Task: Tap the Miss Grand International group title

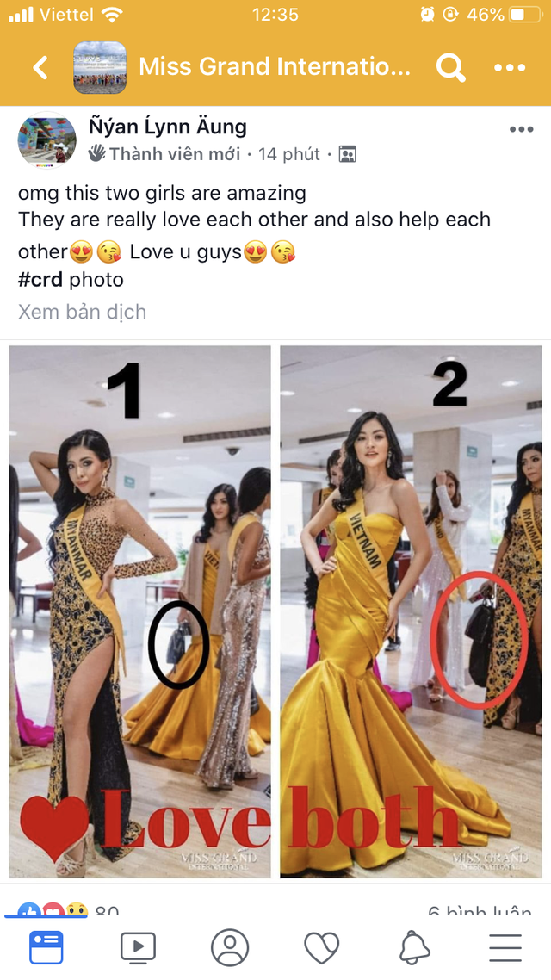Action: tap(275, 66)
